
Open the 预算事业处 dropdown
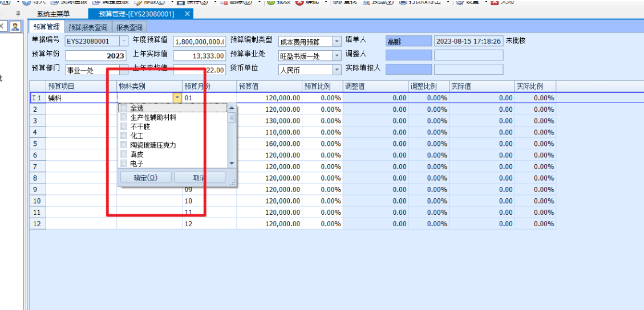337,56
